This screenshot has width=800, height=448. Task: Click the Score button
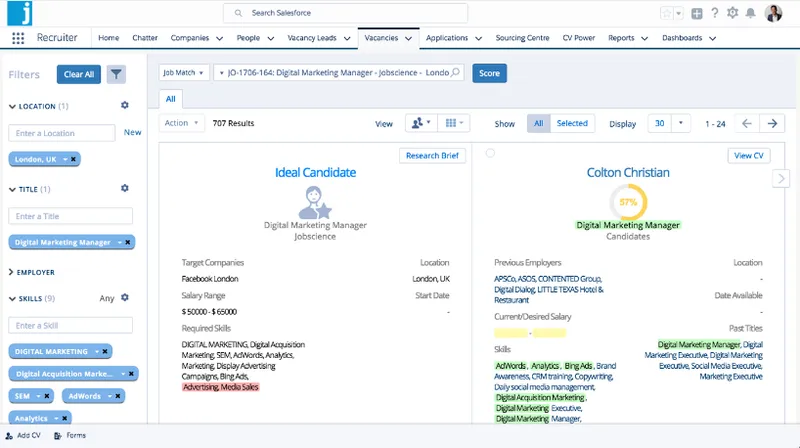point(489,73)
